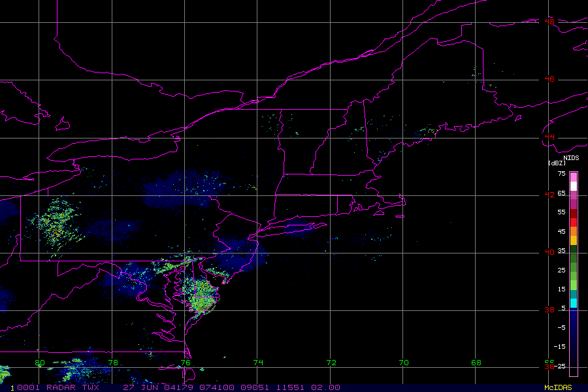The width and height of the screenshot is (588, 392).
Task: Select the '-15' value on the dBZ scale
Action: click(559, 347)
